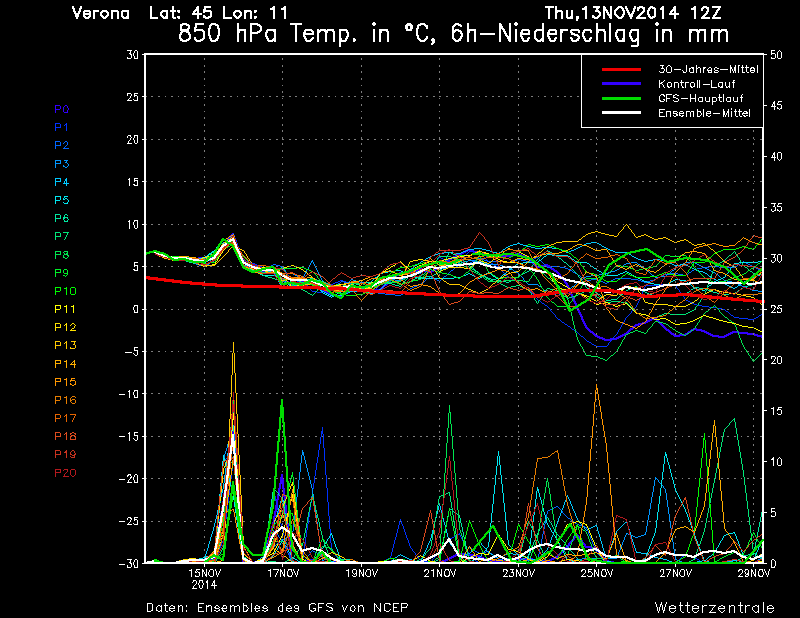Click the "21NOV" date axis label
The width and height of the screenshot is (800, 618).
(440, 573)
